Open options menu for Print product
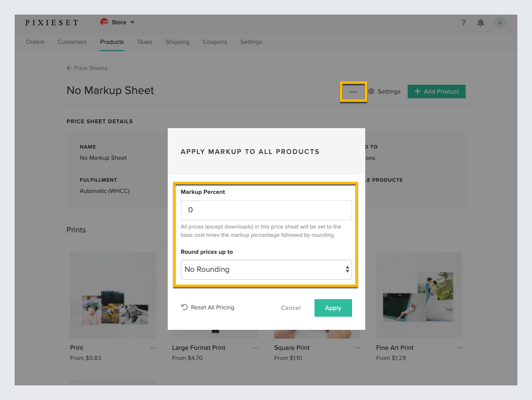532x400 pixels. [154, 348]
